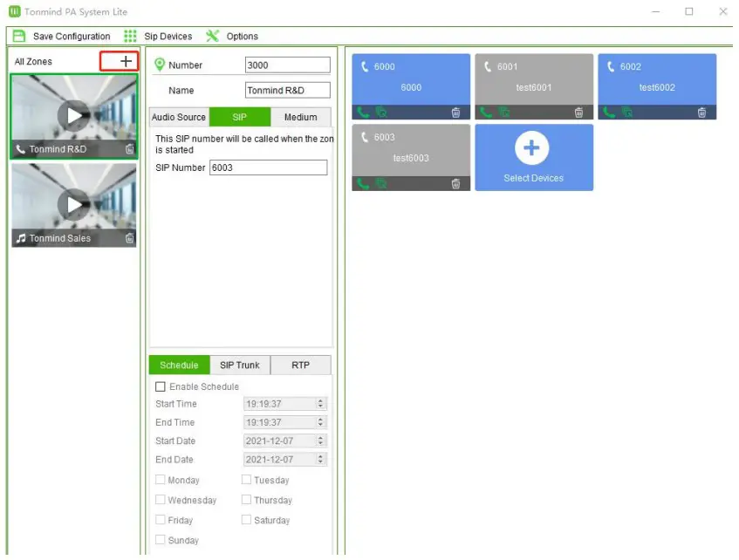Image resolution: width=739 pixels, height=560 pixels.
Task: Enable the Schedule checkbox
Action: 161,387
